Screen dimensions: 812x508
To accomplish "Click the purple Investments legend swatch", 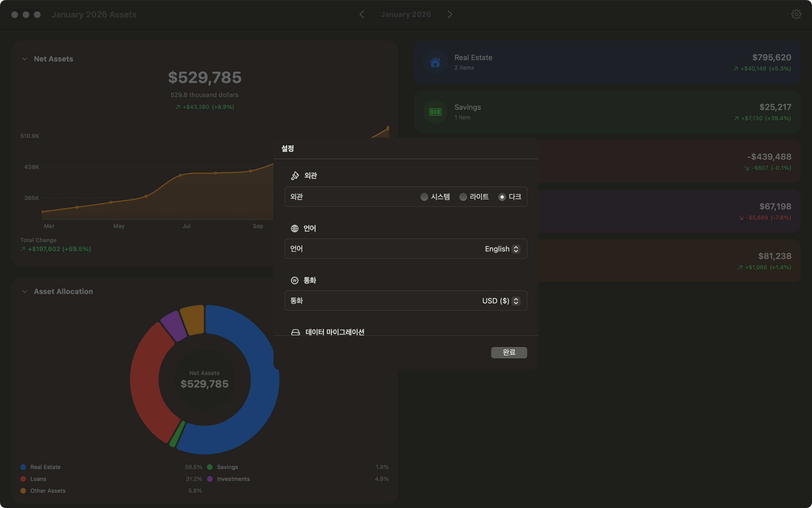I will (210, 479).
